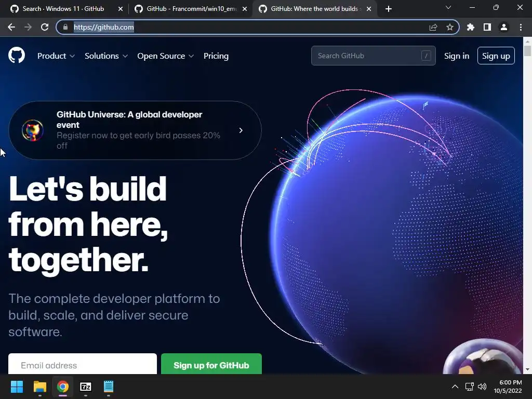Click the GitHub Octocat logo

click(x=17, y=56)
